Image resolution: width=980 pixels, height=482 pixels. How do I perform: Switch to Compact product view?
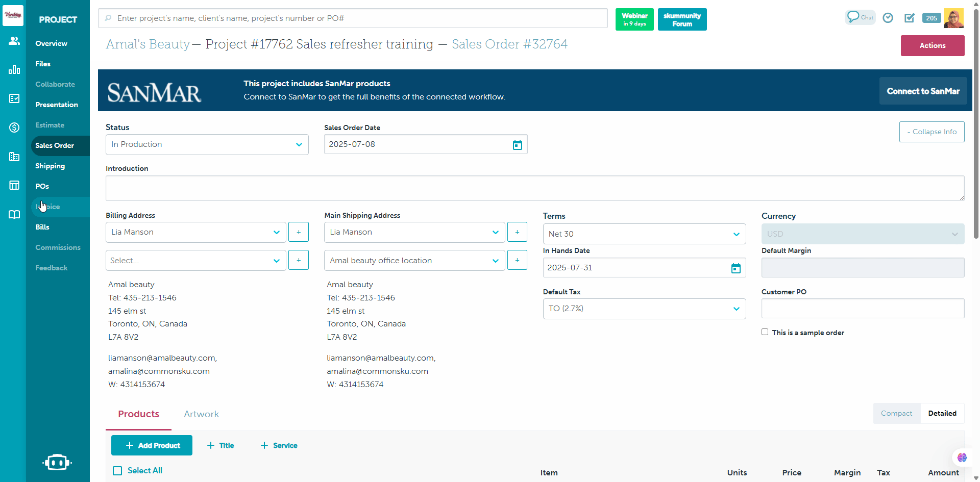896,414
